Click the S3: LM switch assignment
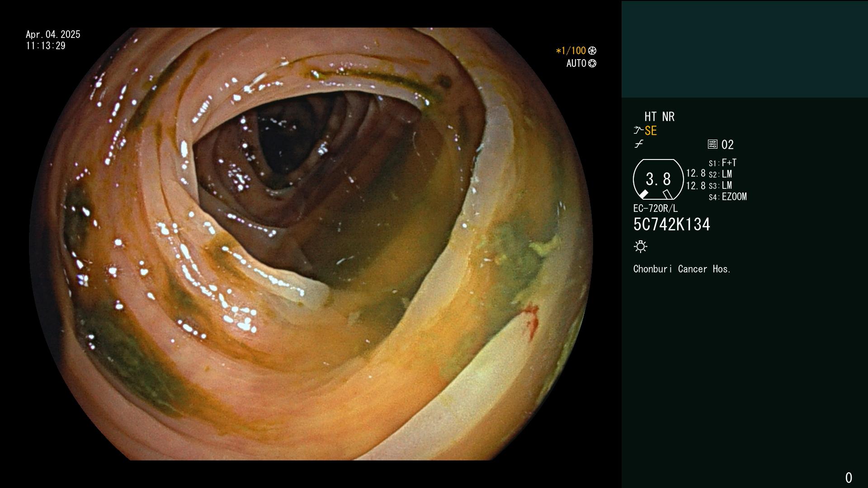The width and height of the screenshot is (868, 488). [x=720, y=185]
